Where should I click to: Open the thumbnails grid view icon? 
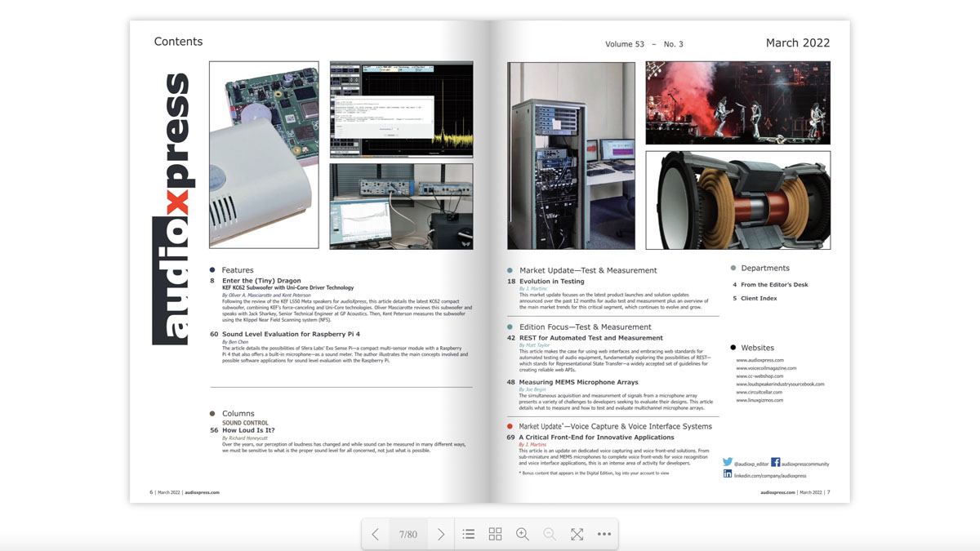pos(495,535)
